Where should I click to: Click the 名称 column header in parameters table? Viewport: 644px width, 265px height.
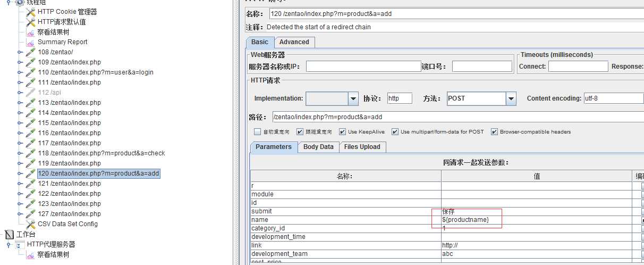click(x=346, y=176)
